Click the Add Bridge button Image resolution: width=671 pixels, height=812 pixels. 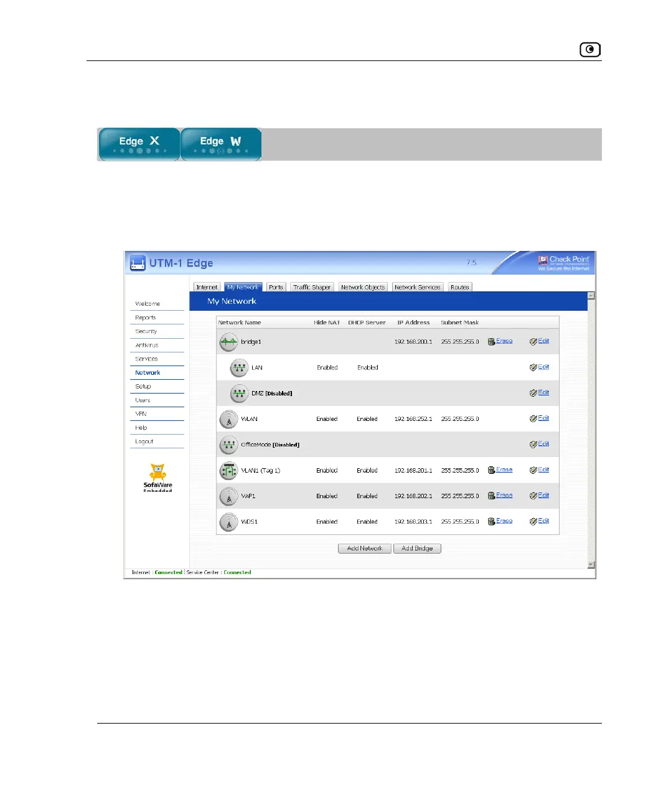pyautogui.click(x=417, y=549)
